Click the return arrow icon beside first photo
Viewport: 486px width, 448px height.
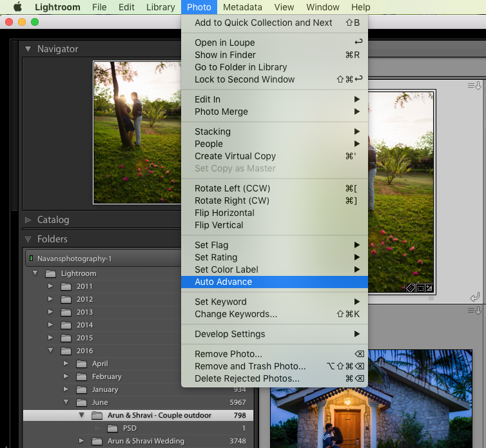click(475, 297)
